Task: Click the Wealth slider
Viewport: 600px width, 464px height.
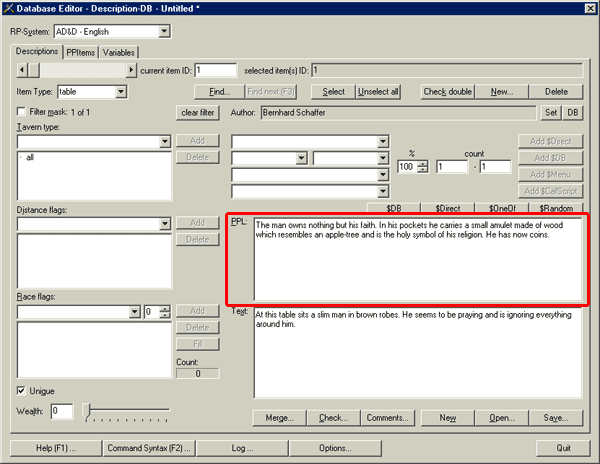Action: (x=88, y=410)
